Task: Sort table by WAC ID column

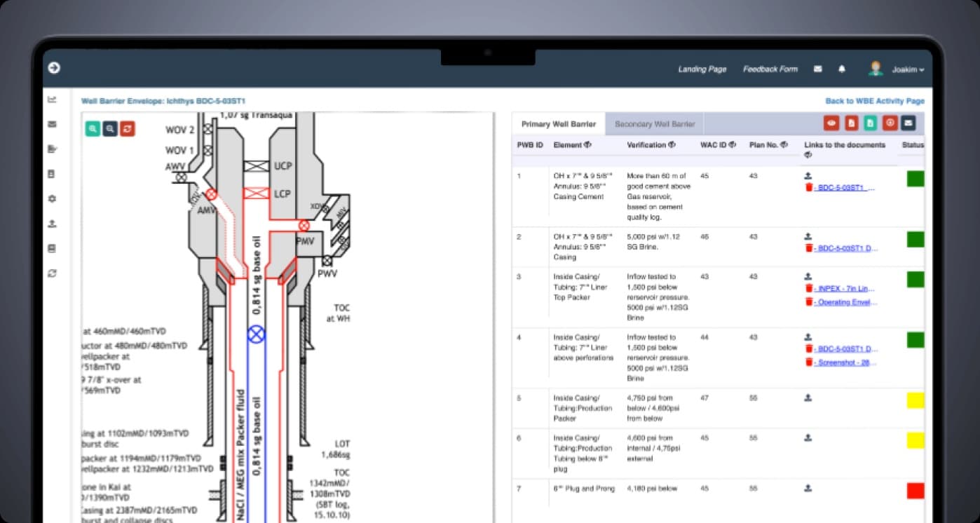Action: pos(731,145)
